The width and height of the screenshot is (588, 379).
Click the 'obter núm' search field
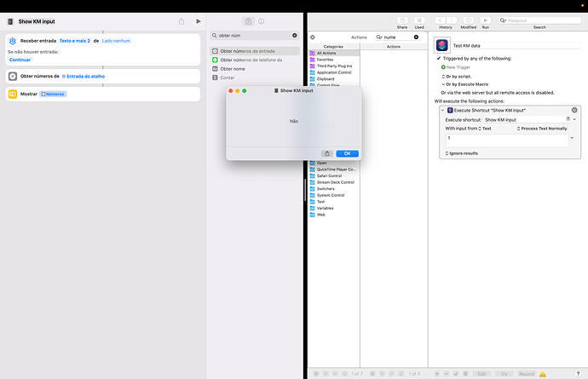(255, 35)
